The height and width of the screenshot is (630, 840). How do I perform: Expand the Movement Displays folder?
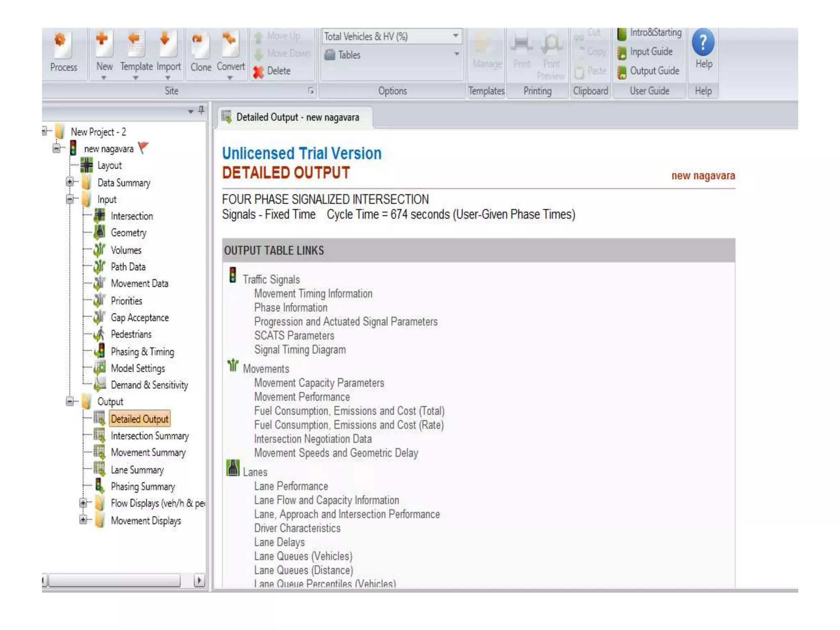[83, 520]
